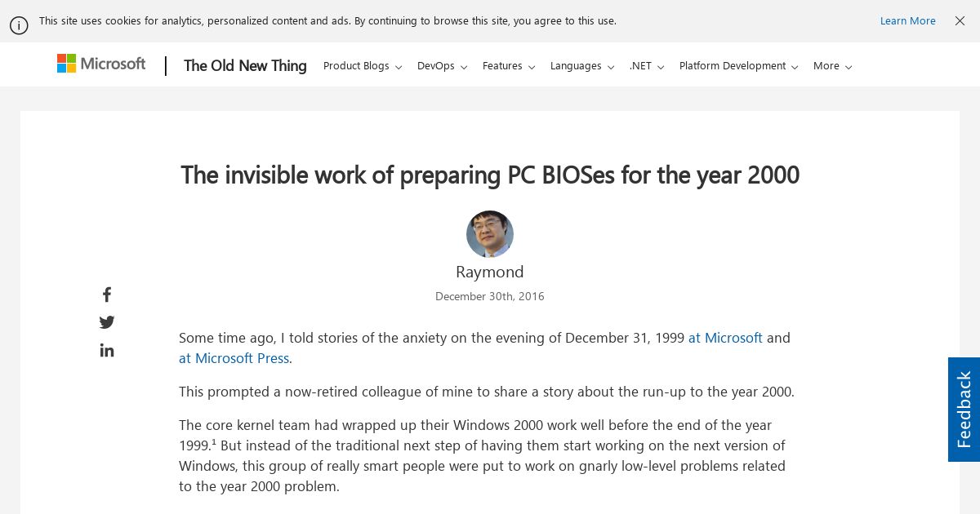Click Learn More about cookies
This screenshot has height=514, width=980.
click(907, 21)
